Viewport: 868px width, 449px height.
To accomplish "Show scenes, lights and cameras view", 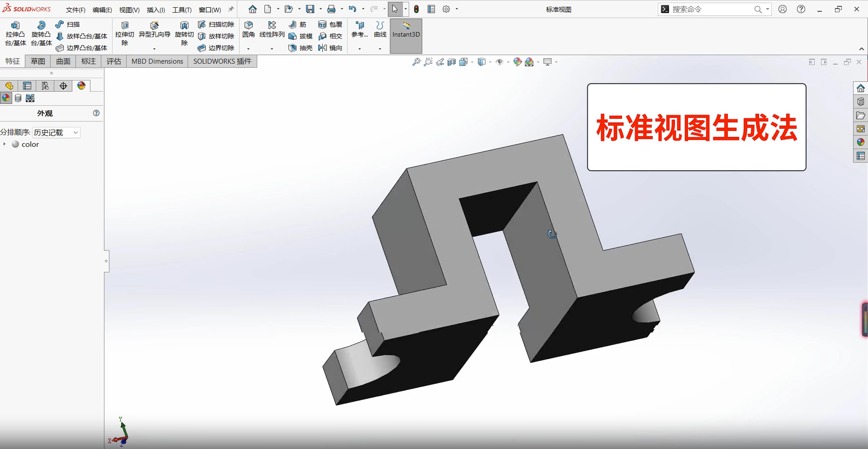I will 30,98.
